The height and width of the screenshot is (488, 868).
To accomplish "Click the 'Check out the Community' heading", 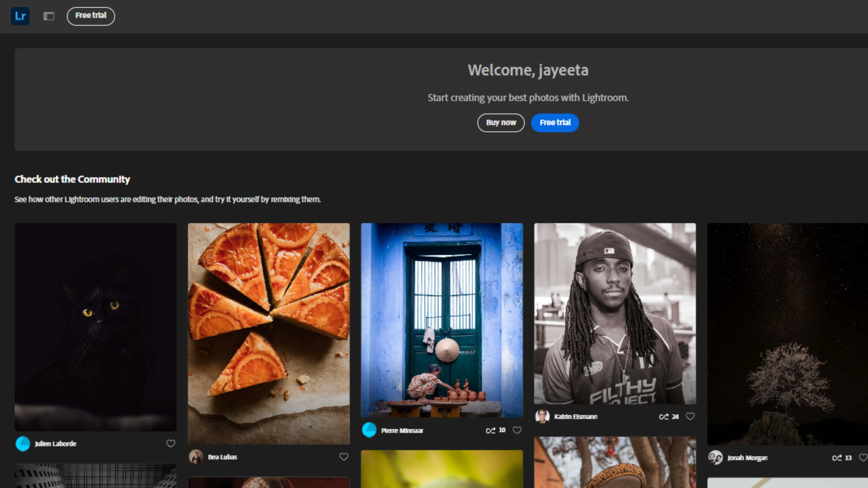I will click(72, 179).
